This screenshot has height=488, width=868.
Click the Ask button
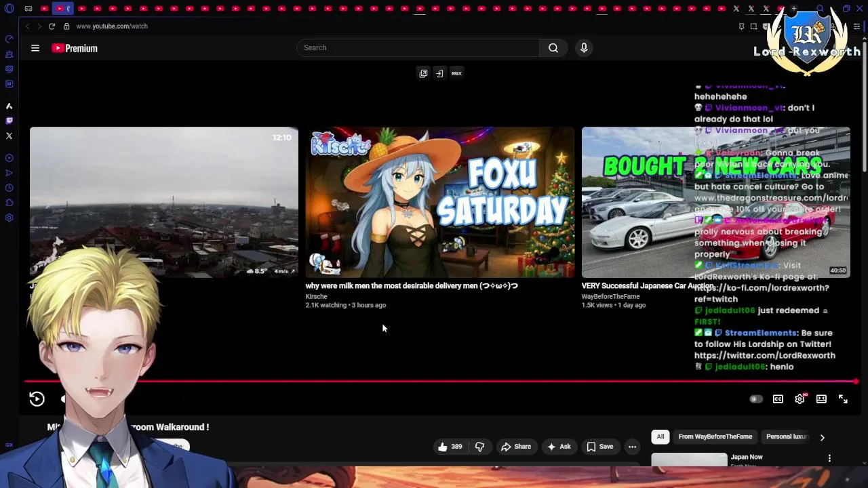(x=559, y=447)
